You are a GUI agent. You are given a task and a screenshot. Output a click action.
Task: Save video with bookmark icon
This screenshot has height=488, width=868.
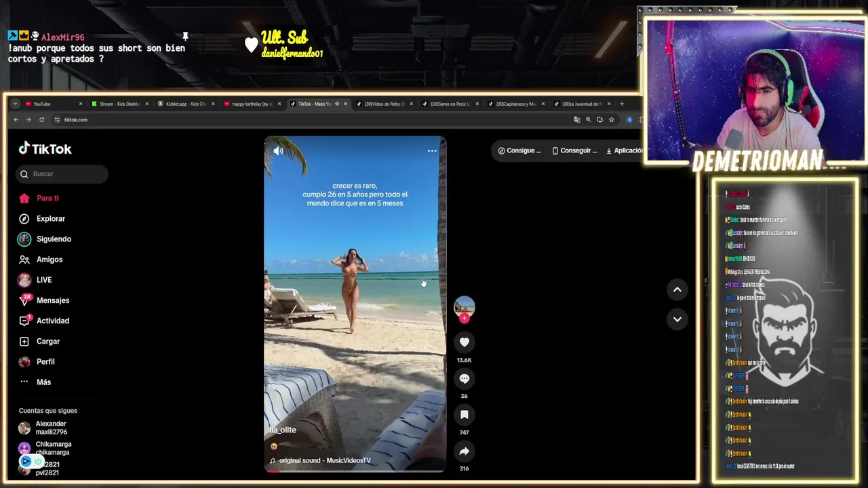click(x=464, y=415)
